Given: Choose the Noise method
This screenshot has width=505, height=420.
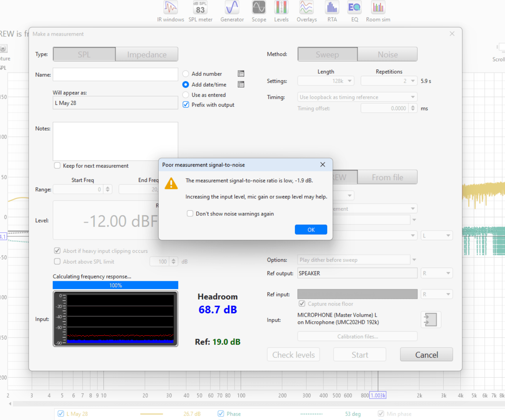Looking at the screenshot, I should (x=388, y=54).
